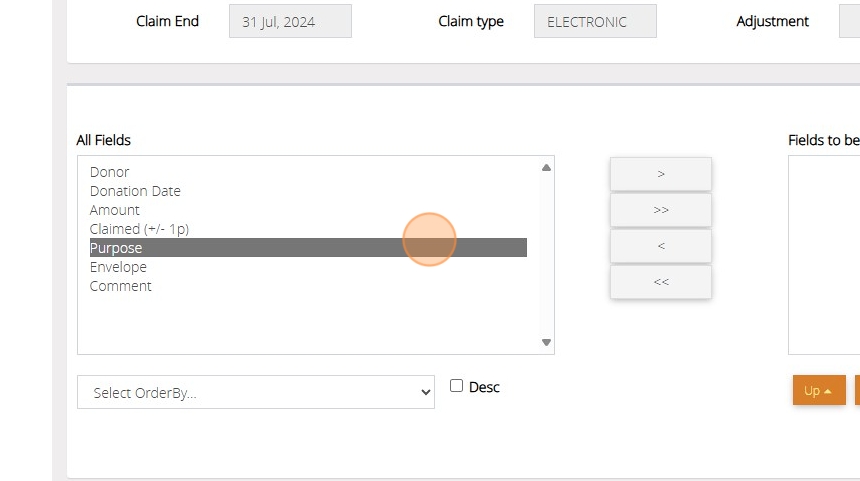Image resolution: width=860 pixels, height=481 pixels.
Task: Select Envelope in All Fields list
Action: click(x=118, y=267)
